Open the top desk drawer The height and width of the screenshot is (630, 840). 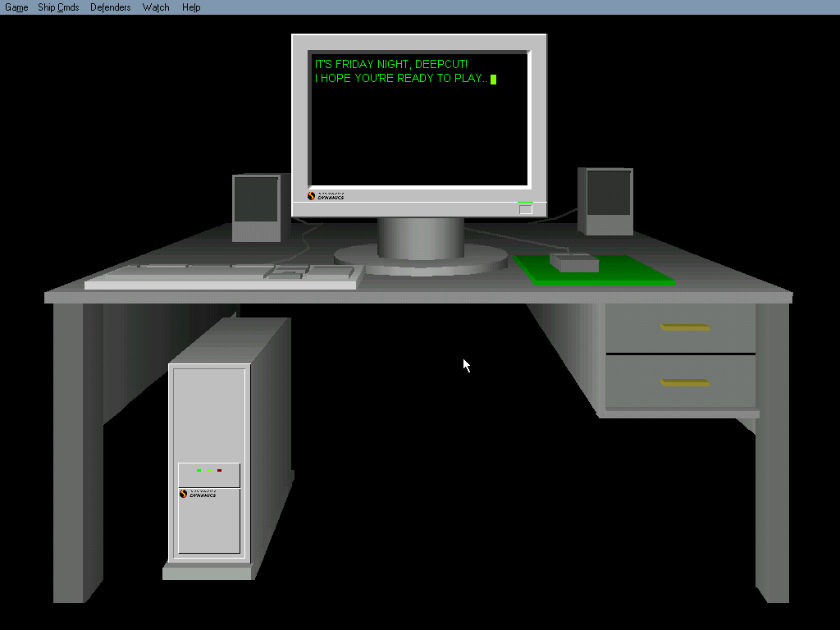click(x=680, y=328)
